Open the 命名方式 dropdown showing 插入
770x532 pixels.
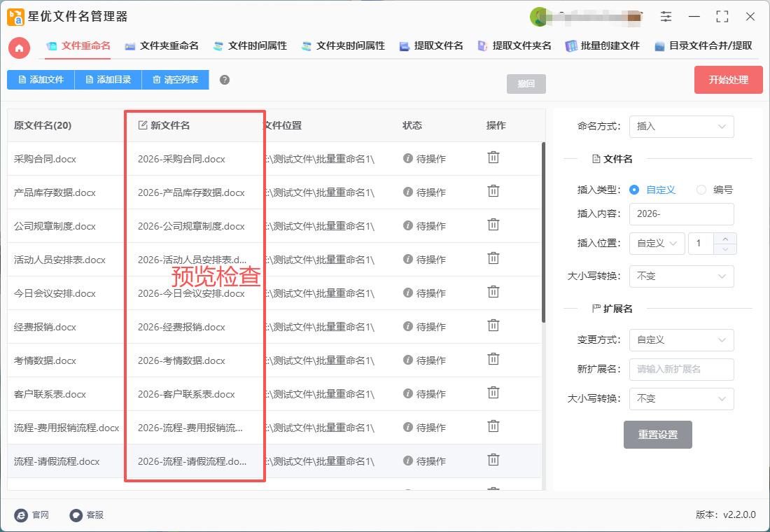(682, 126)
